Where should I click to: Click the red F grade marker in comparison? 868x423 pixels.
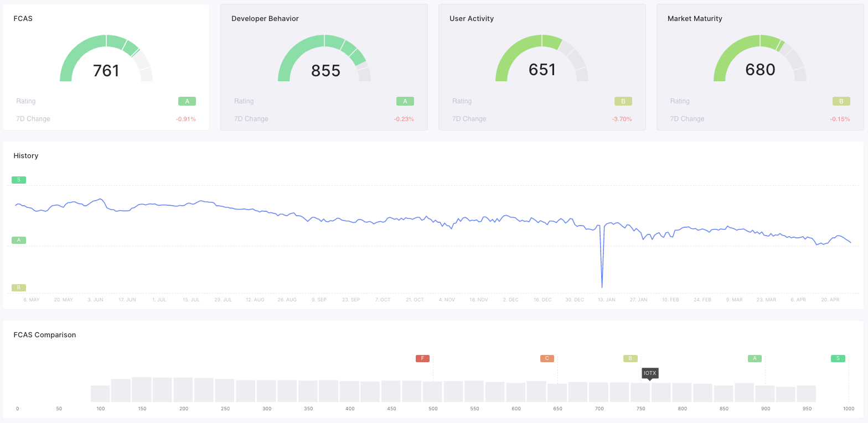pos(422,358)
